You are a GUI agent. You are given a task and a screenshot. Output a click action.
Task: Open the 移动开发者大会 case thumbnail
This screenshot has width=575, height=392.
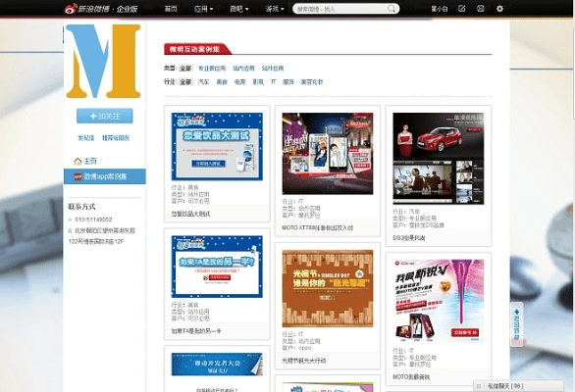[217, 365]
